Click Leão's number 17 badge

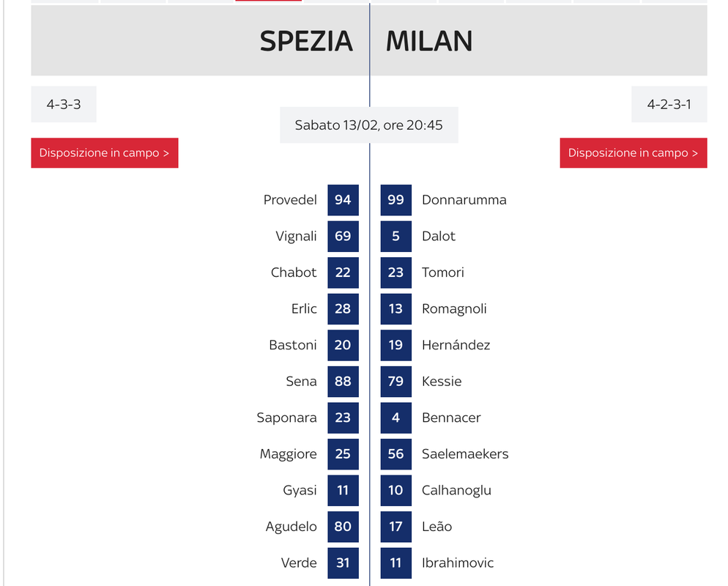(x=396, y=527)
